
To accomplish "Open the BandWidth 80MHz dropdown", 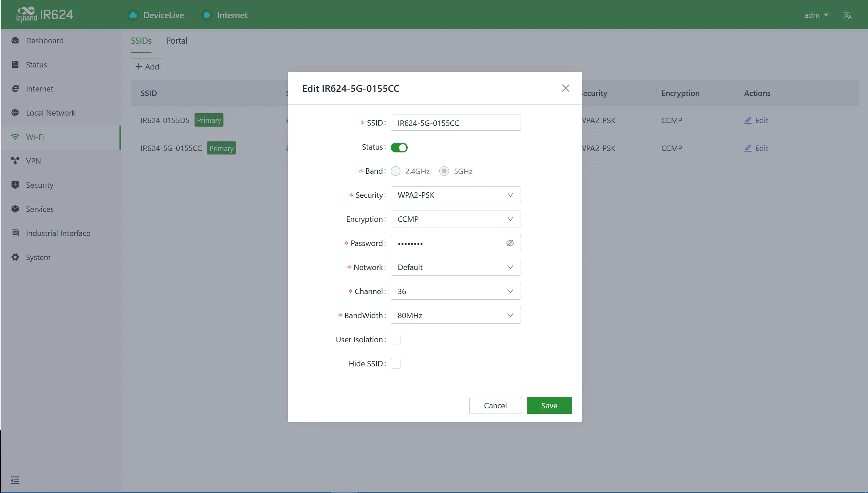I will point(456,315).
